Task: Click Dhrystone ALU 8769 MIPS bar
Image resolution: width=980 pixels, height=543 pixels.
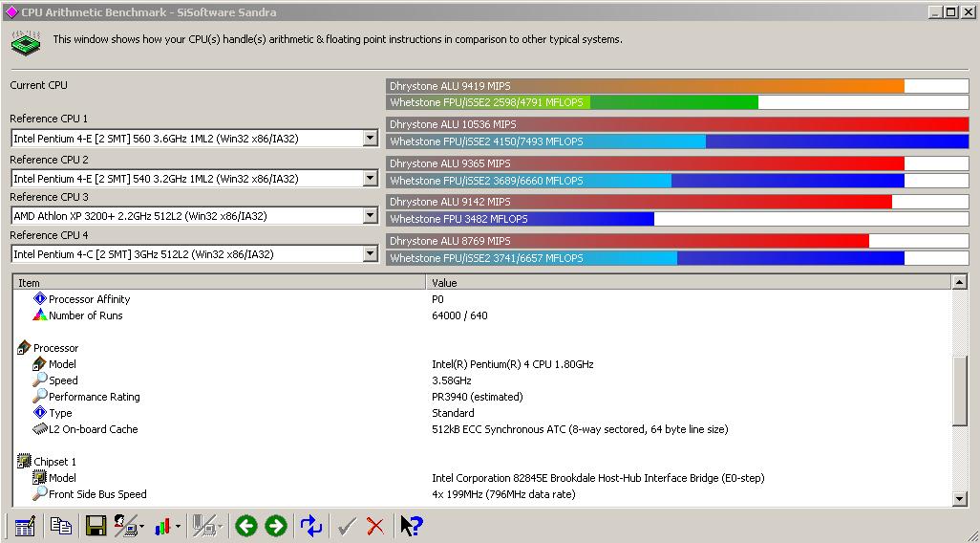Action: tap(677, 241)
